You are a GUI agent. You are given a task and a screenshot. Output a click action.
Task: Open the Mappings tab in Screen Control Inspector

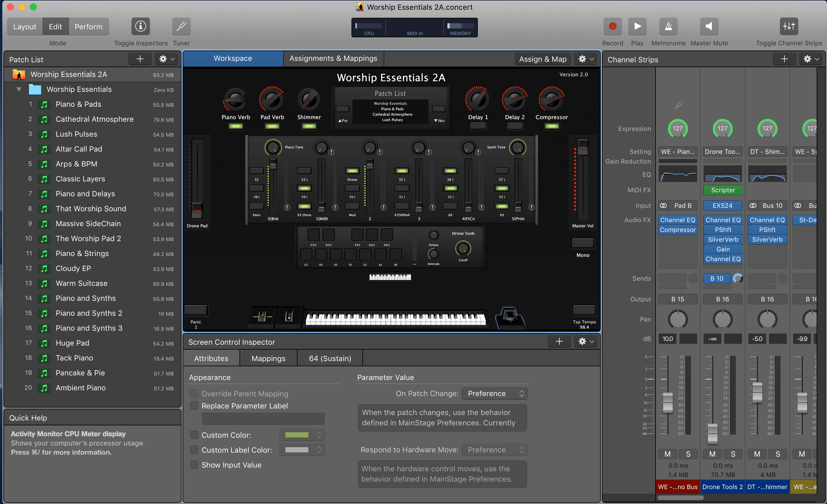268,358
